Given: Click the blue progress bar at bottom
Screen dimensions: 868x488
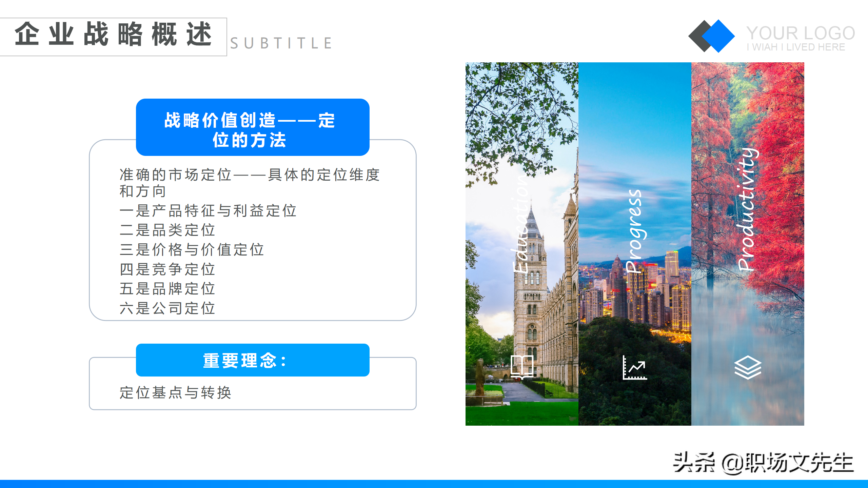Looking at the screenshot, I should pyautogui.click(x=434, y=485).
